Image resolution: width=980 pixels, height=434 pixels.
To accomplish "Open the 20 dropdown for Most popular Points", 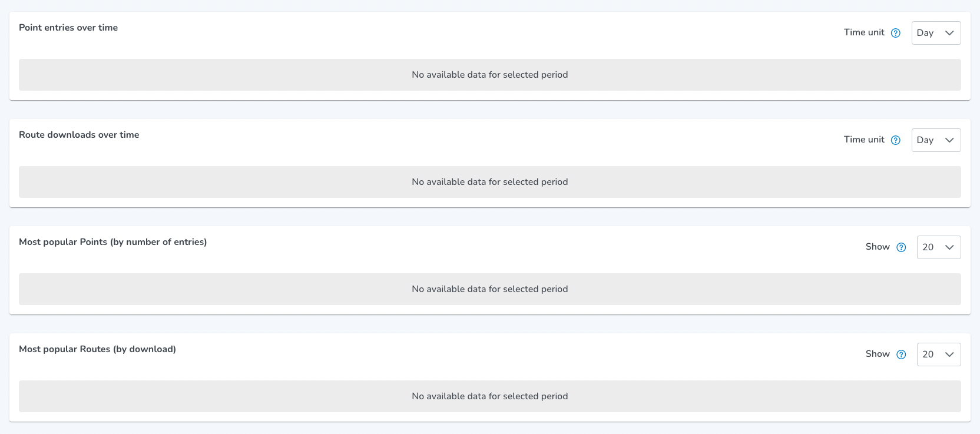I will (939, 247).
